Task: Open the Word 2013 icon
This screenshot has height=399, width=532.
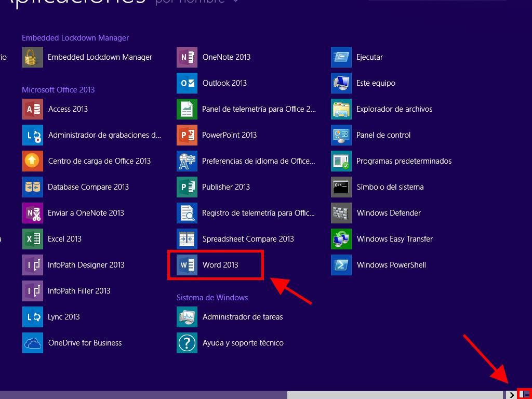Action: click(187, 265)
